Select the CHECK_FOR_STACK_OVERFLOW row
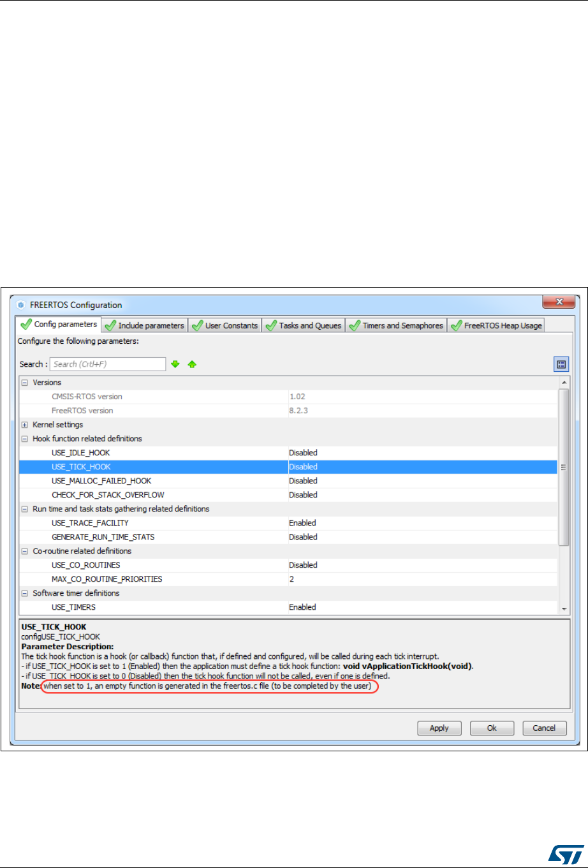This screenshot has width=588, height=868. pos(288,495)
